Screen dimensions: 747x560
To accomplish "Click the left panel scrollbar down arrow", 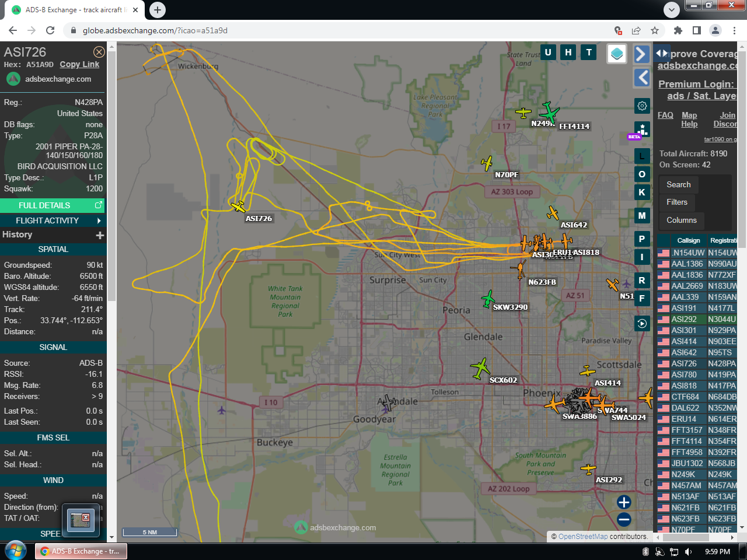I will (x=111, y=537).
